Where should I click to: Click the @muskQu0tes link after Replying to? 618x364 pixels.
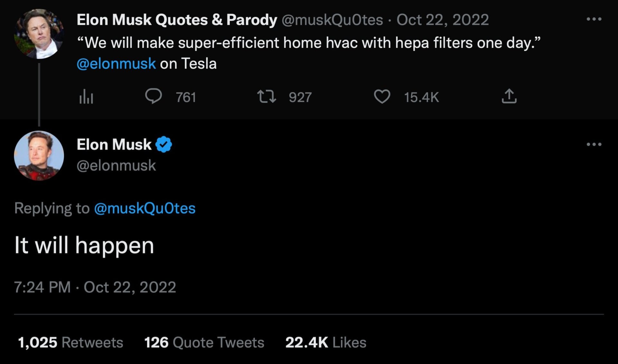tap(145, 208)
